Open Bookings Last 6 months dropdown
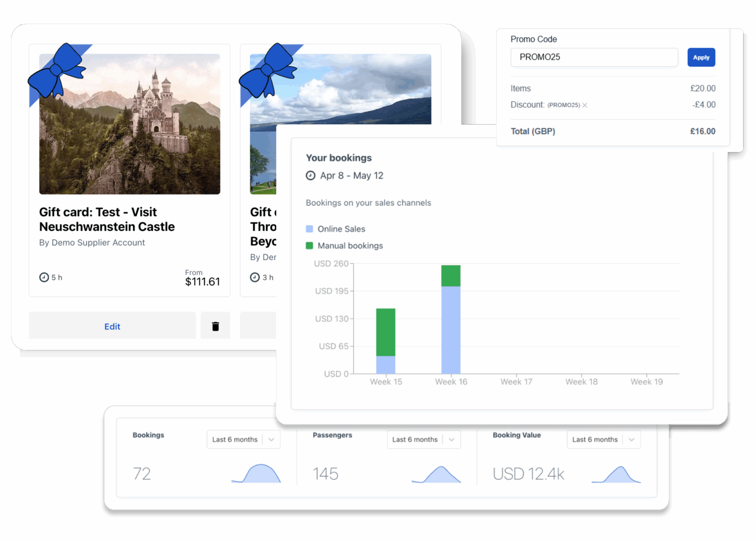The image size is (756, 540). [x=243, y=439]
